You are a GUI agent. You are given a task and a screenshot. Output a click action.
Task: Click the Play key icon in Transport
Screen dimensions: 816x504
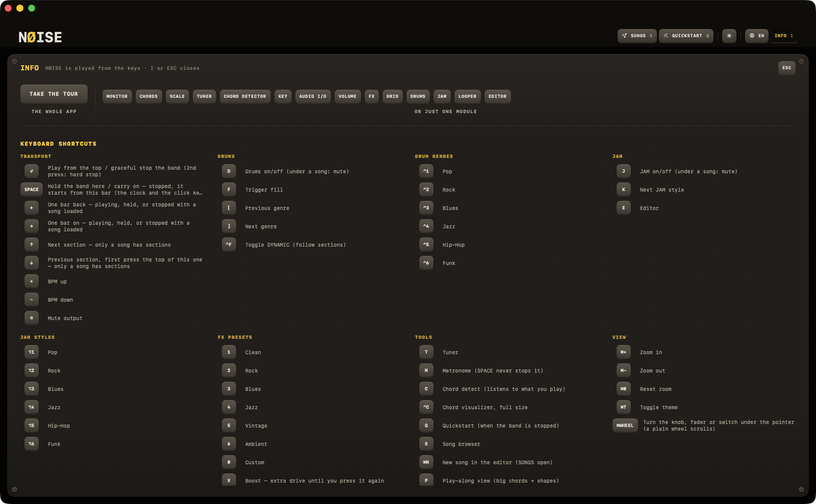tap(32, 171)
